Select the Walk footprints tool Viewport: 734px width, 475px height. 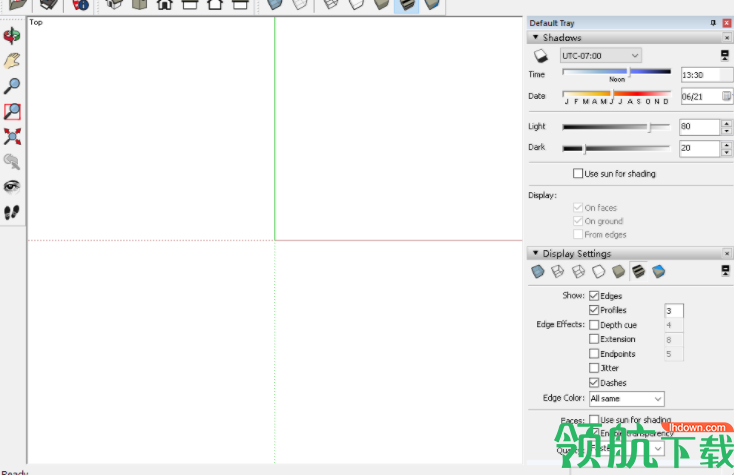(x=12, y=212)
